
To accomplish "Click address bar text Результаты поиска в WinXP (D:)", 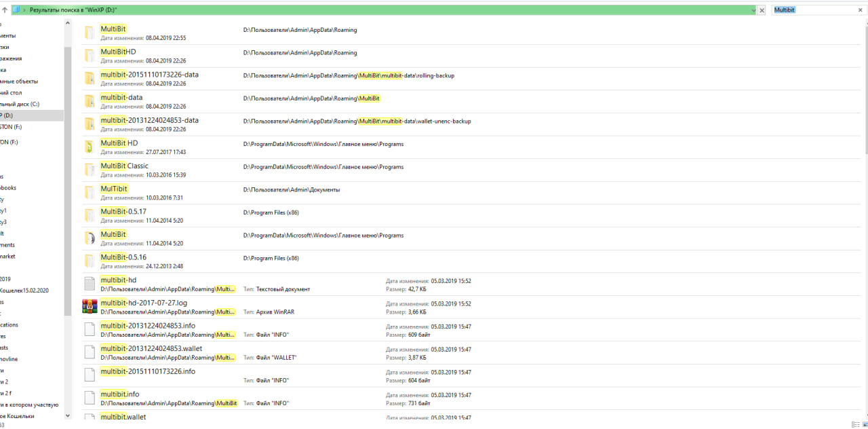I will [73, 10].
